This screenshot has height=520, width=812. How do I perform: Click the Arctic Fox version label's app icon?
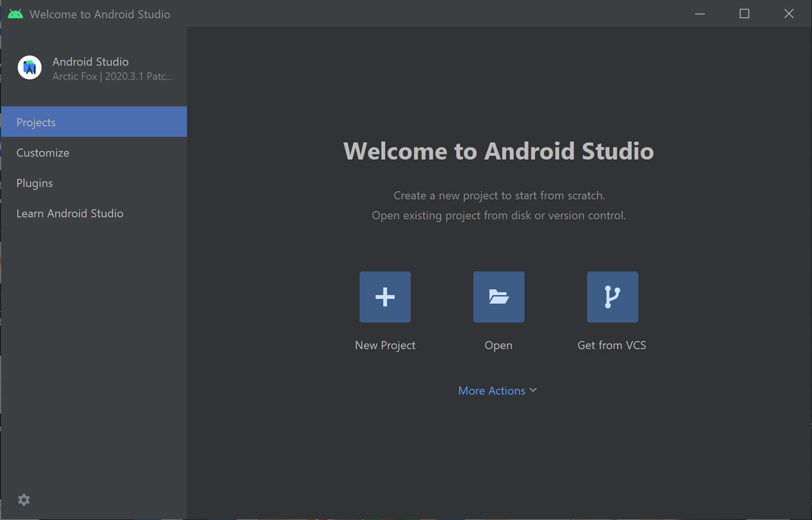[x=29, y=68]
